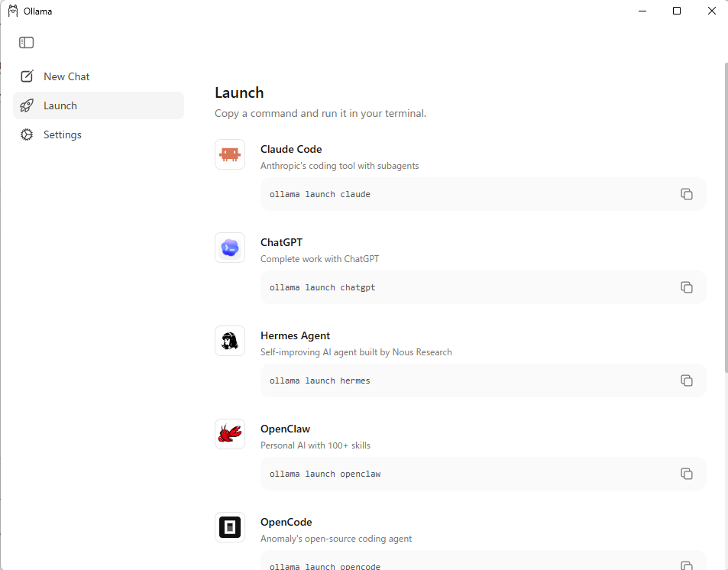
Task: Click the ChatGPT app icon
Action: pos(230,248)
